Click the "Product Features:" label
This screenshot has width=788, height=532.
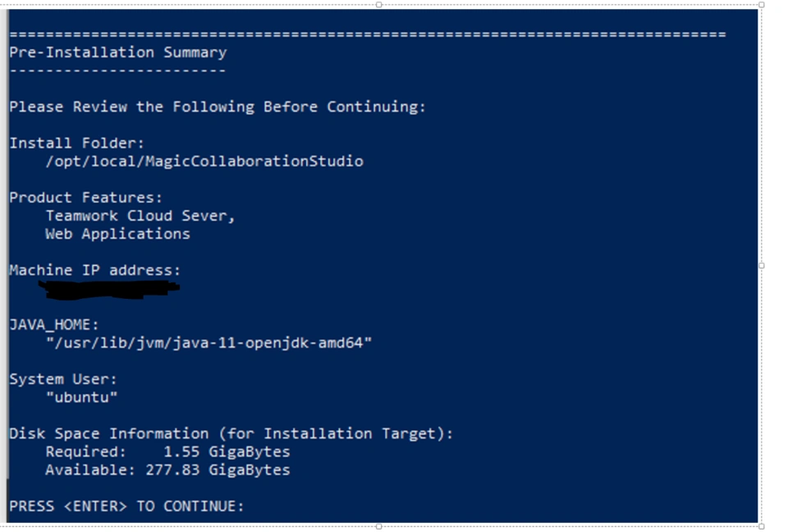[x=85, y=197]
